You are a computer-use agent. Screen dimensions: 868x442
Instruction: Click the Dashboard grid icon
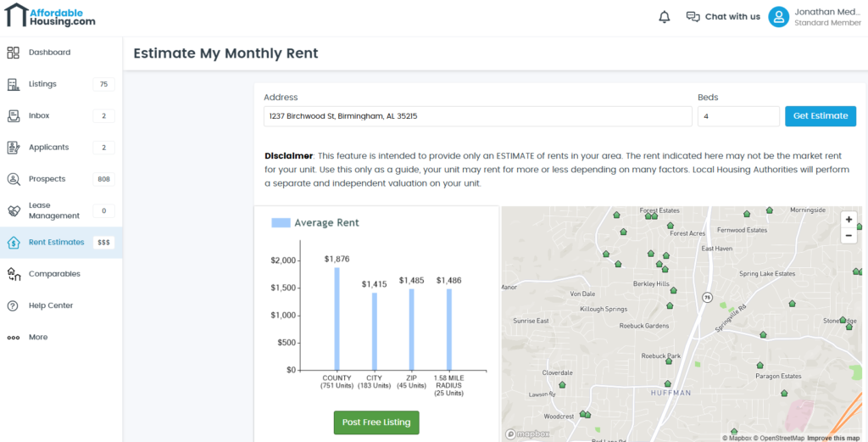[x=14, y=53]
